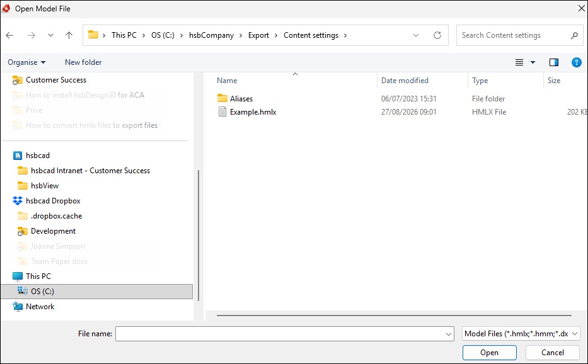Select the Prive folder

pos(34,110)
